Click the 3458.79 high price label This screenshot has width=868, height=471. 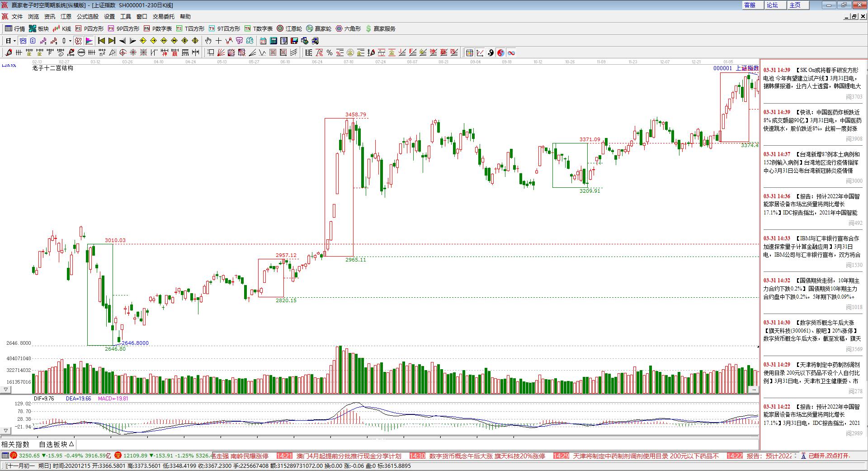(x=356, y=114)
